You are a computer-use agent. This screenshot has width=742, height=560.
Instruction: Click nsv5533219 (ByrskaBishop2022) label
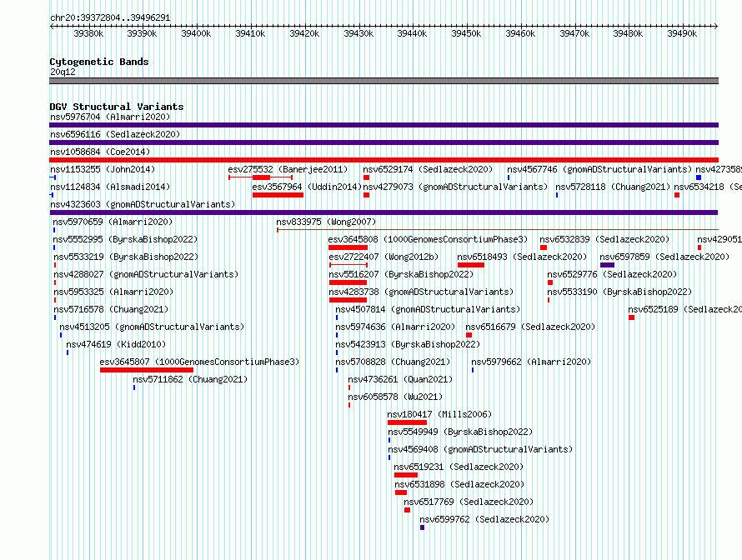point(126,257)
